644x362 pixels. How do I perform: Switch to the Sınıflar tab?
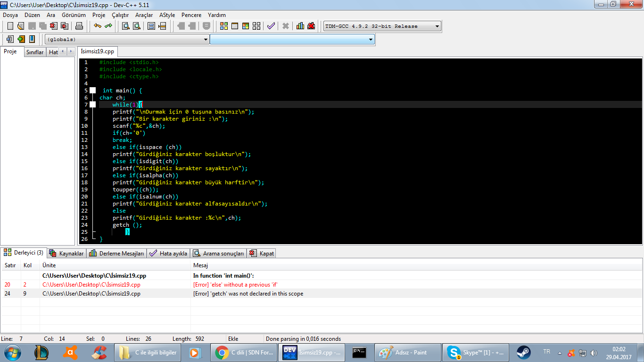(x=35, y=52)
